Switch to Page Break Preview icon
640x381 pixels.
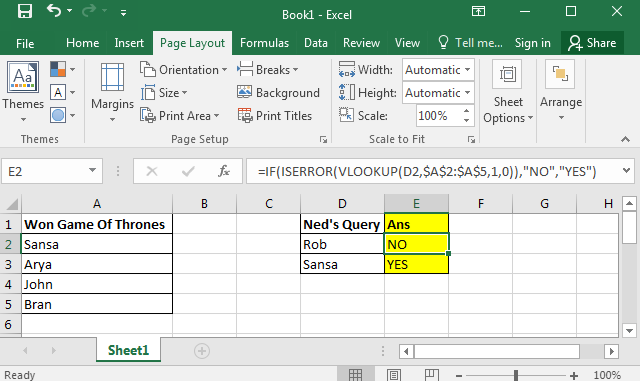click(432, 374)
